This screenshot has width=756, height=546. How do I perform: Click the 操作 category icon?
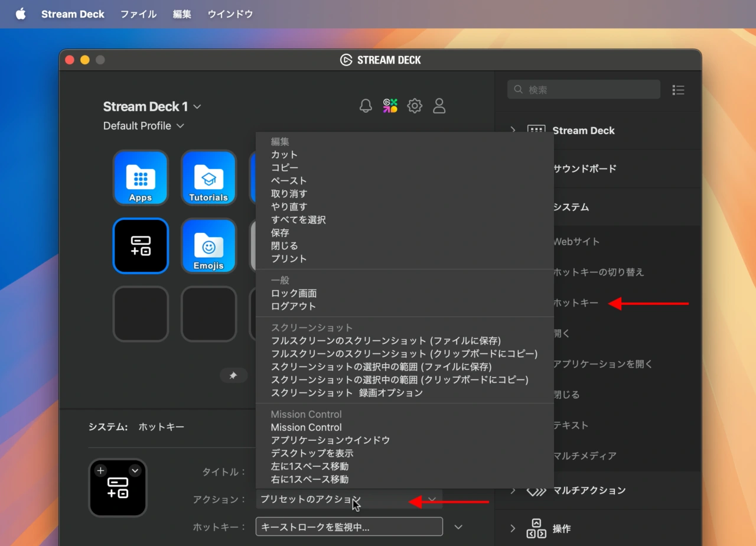tap(537, 528)
